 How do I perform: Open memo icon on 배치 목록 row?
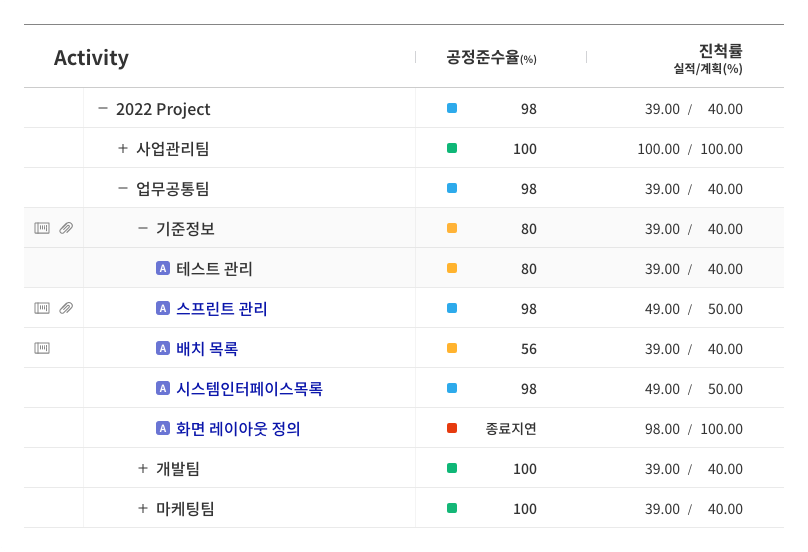[x=42, y=348]
